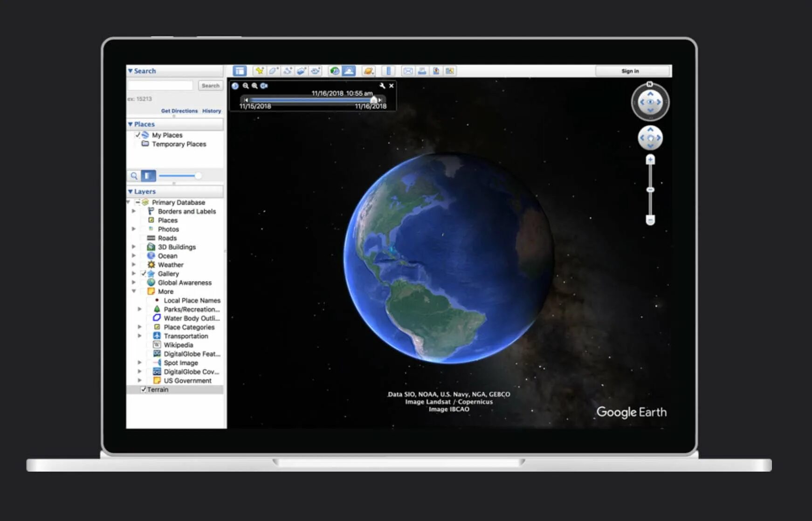The width and height of the screenshot is (812, 521).
Task: Click the Search button
Action: click(x=210, y=86)
